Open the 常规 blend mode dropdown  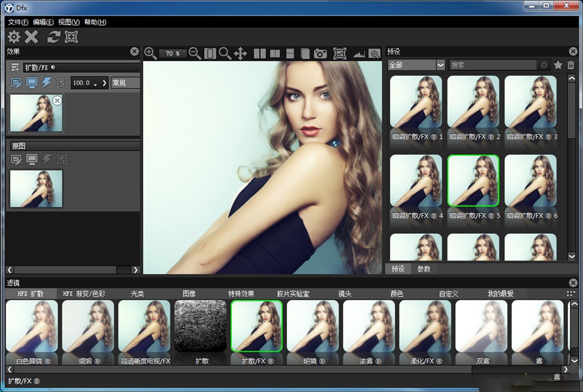coord(123,83)
